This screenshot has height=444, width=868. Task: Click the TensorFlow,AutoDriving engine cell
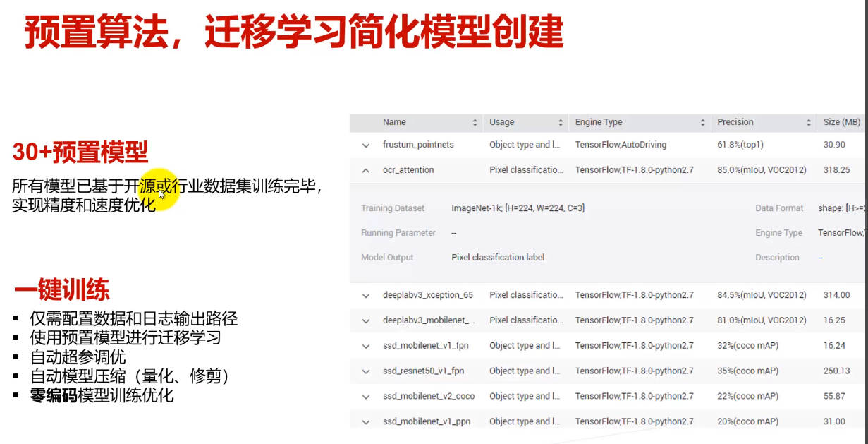tap(621, 145)
